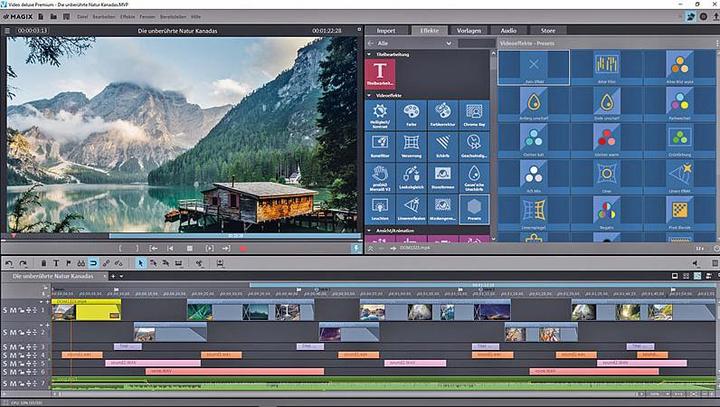Select the title 'T' tool in toolbar
The image size is (720, 407).
tap(56, 263)
